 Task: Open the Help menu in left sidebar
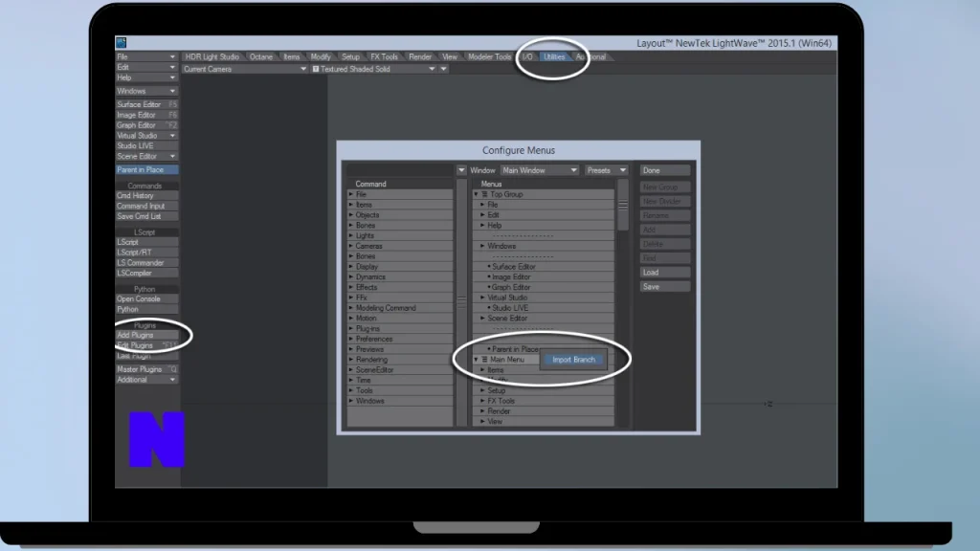tap(146, 77)
